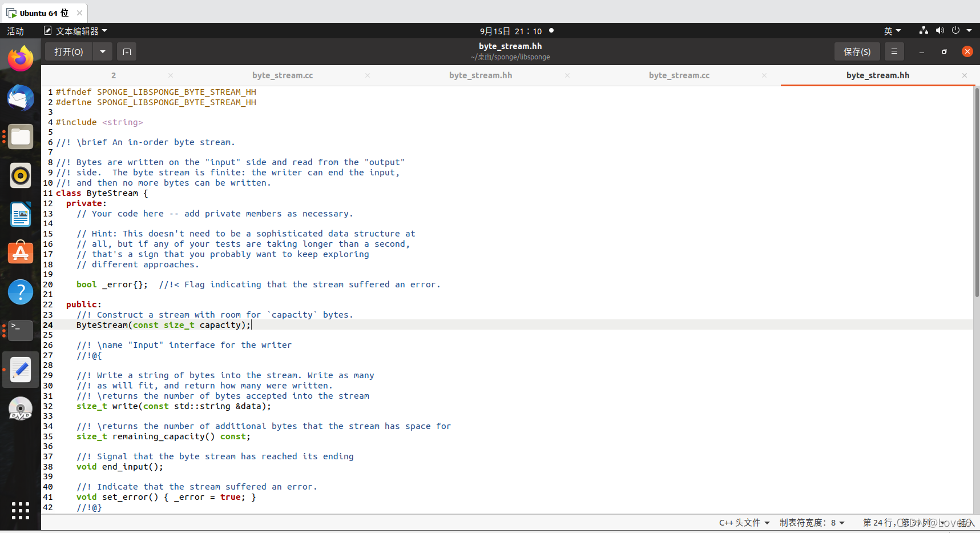This screenshot has width=980, height=533.
Task: Switch to the second byte_stream.cc tab
Action: 679,75
